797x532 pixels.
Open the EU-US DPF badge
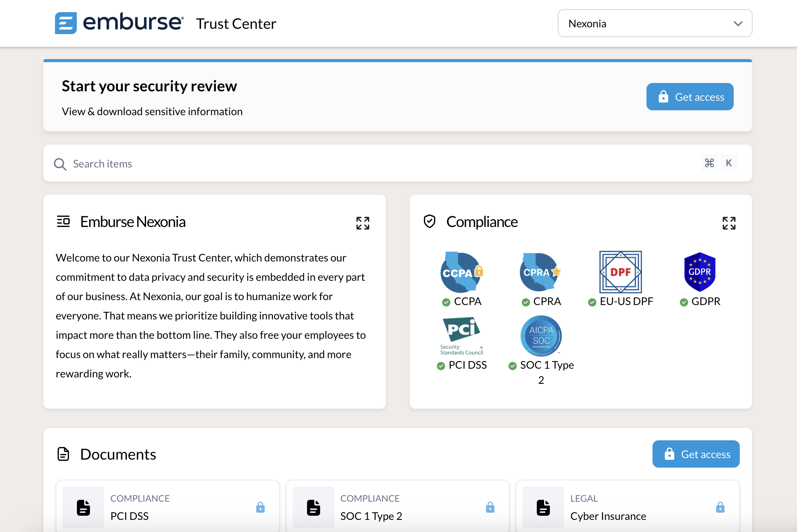click(620, 272)
